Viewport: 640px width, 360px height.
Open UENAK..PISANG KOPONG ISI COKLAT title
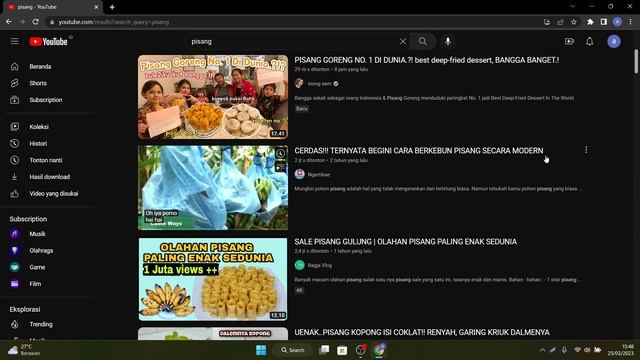coord(422,332)
